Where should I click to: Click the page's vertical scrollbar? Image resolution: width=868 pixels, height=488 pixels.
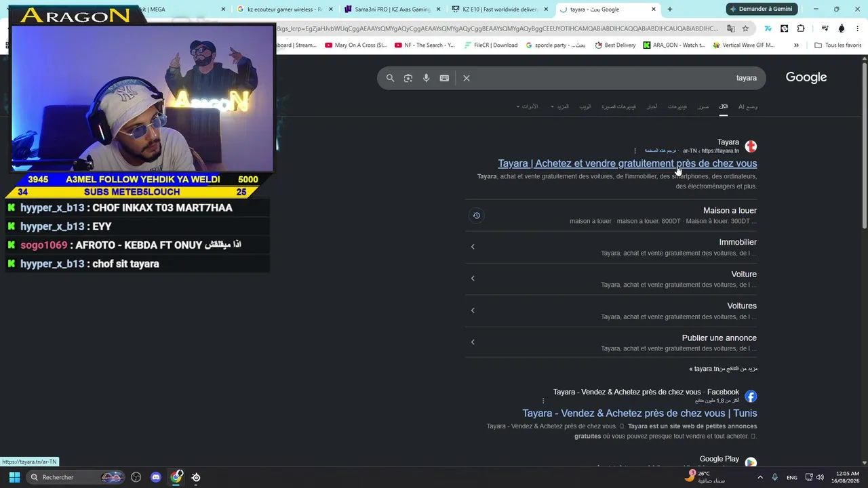(865, 146)
